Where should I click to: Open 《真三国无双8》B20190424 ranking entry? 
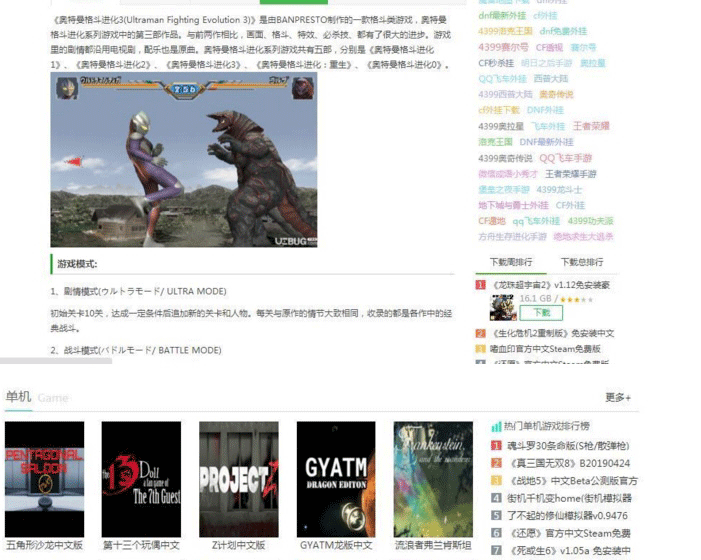pyautogui.click(x=570, y=463)
